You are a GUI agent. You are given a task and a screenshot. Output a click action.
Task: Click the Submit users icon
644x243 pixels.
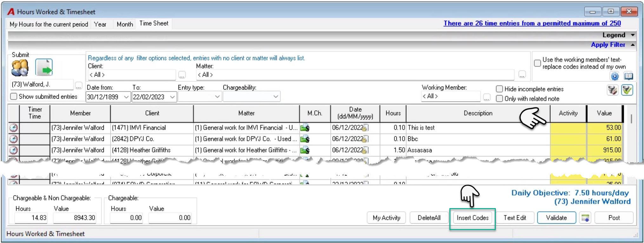[x=20, y=68]
